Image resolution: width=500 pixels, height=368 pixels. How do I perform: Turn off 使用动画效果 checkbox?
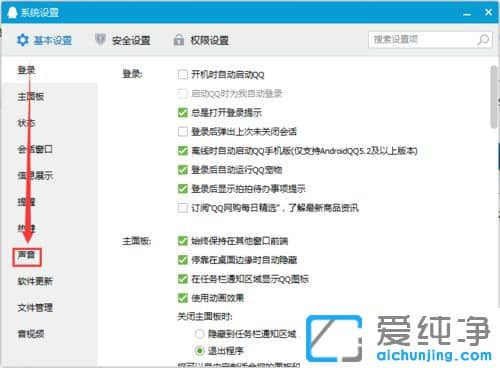pos(183,298)
